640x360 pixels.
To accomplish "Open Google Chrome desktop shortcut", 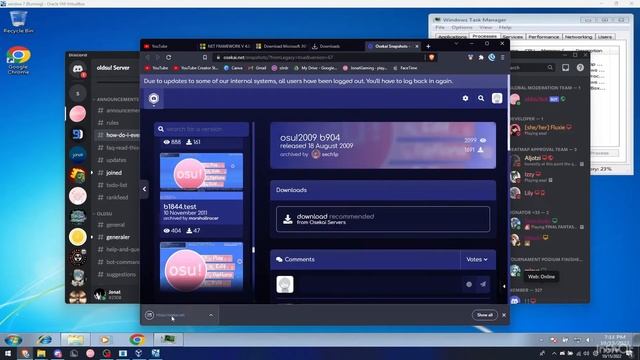I will click(x=18, y=60).
